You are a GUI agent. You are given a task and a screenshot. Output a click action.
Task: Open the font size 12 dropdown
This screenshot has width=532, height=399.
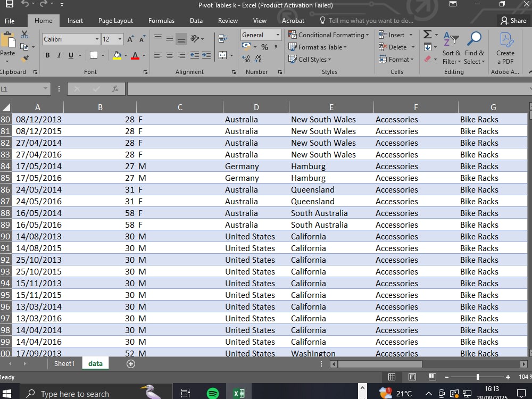120,39
